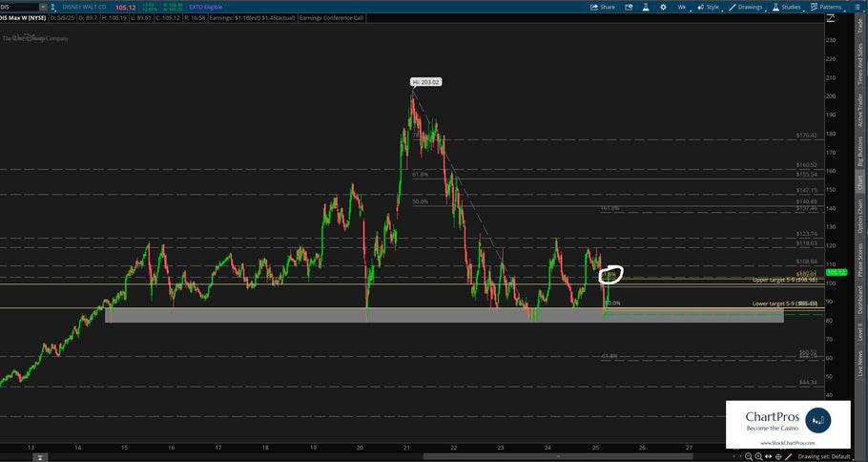This screenshot has height=462, width=868.
Task: Click the H: 106.19 header value
Action: pos(116,18)
